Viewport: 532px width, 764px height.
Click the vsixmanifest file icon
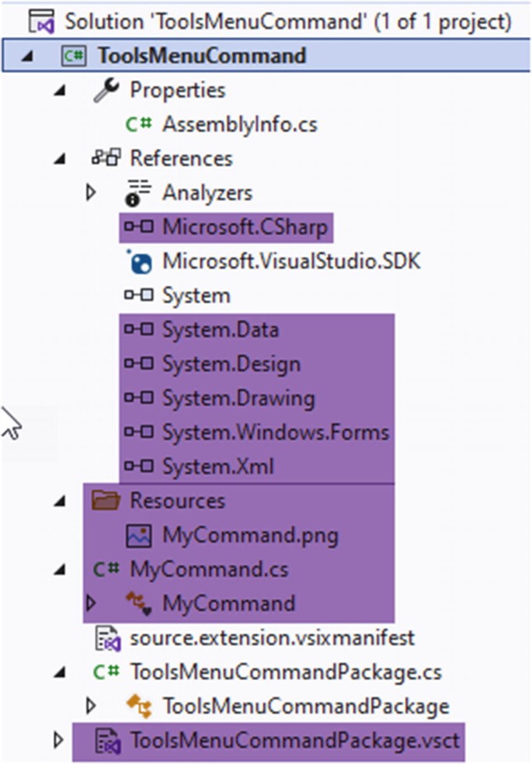click(x=106, y=638)
